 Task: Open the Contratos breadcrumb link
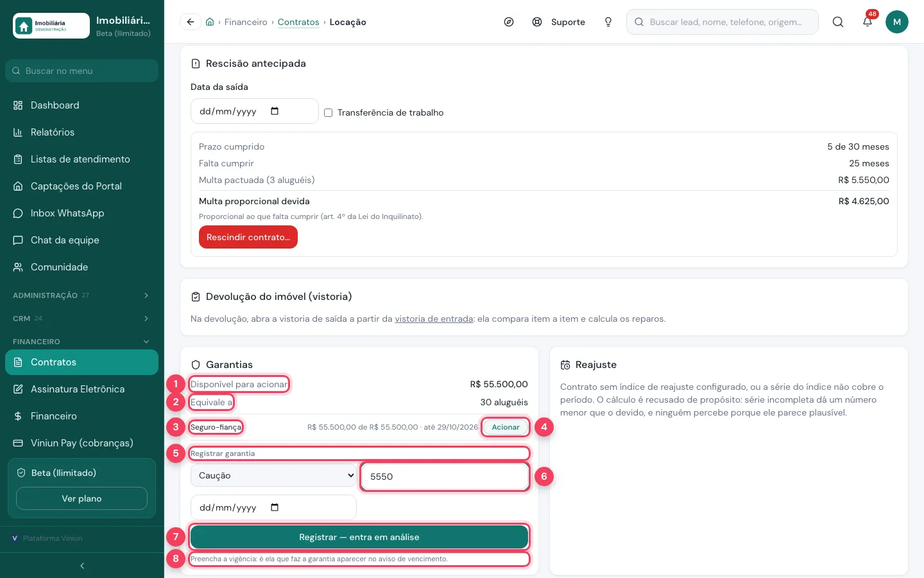pos(298,22)
